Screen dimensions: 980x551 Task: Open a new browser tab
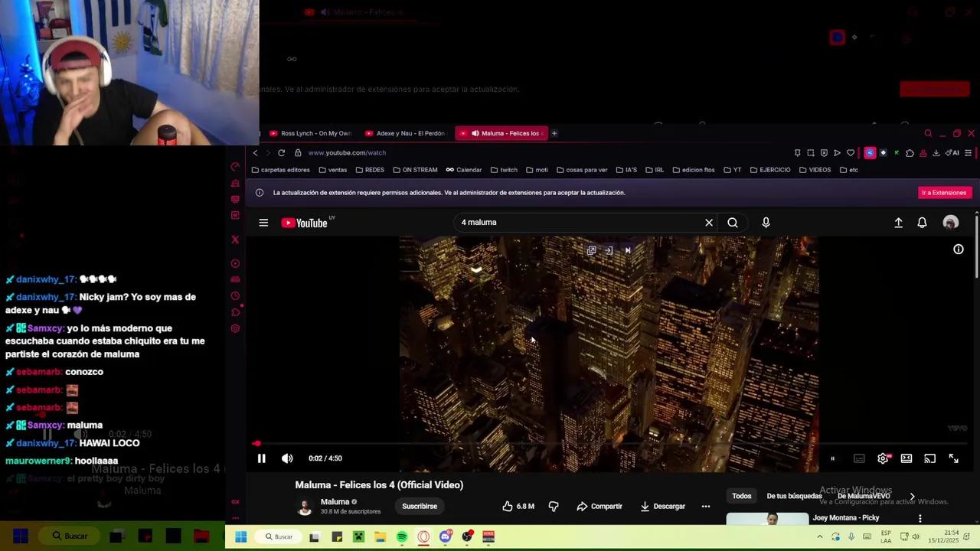pyautogui.click(x=554, y=133)
